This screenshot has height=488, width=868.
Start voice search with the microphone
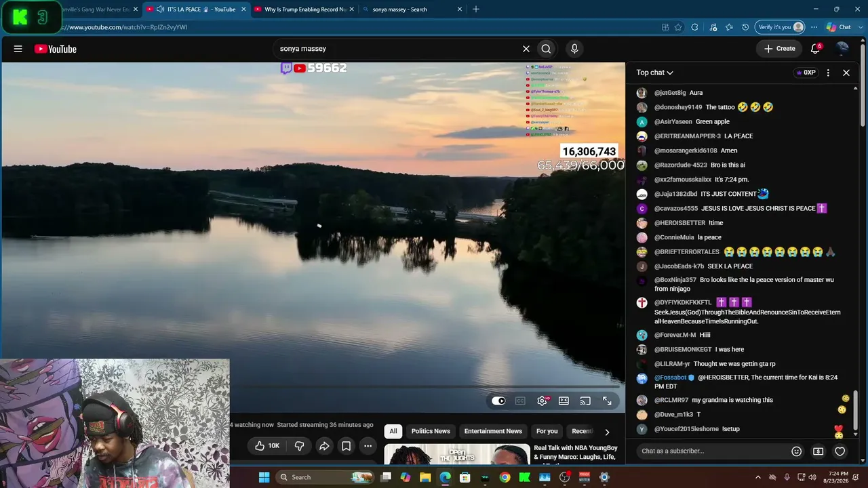tap(574, 49)
